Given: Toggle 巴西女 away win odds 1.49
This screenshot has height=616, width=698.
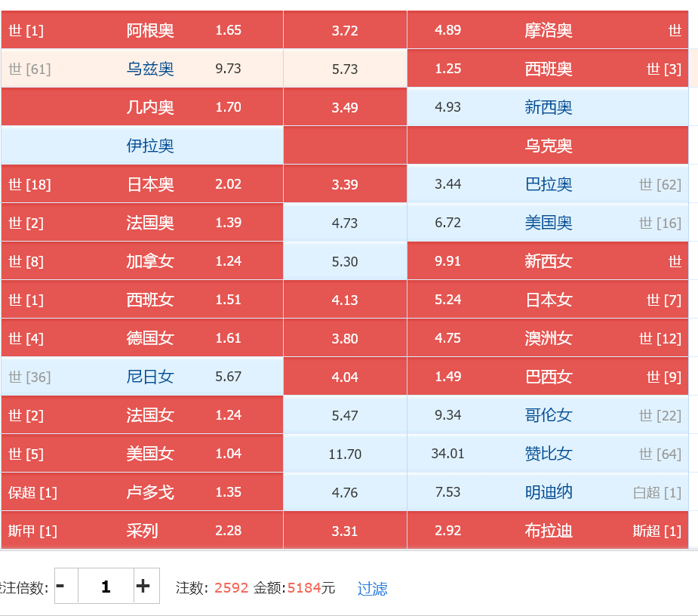Looking at the screenshot, I should [548, 377].
